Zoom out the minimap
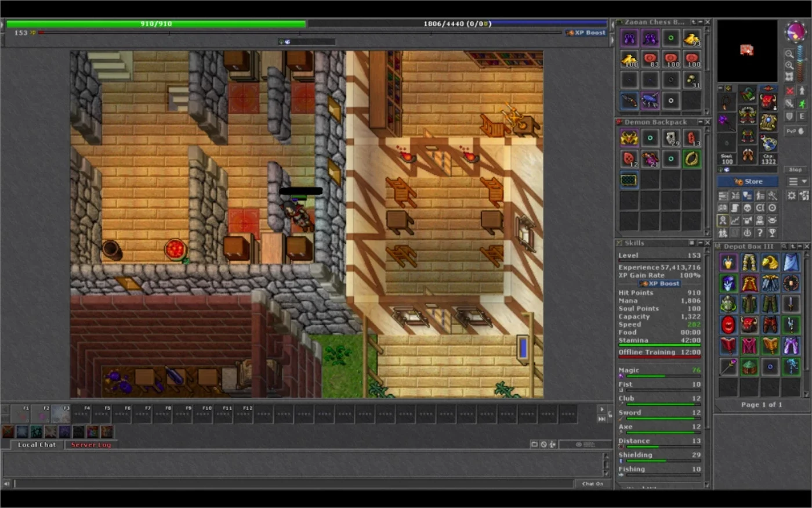The height and width of the screenshot is (508, 812). [789, 55]
